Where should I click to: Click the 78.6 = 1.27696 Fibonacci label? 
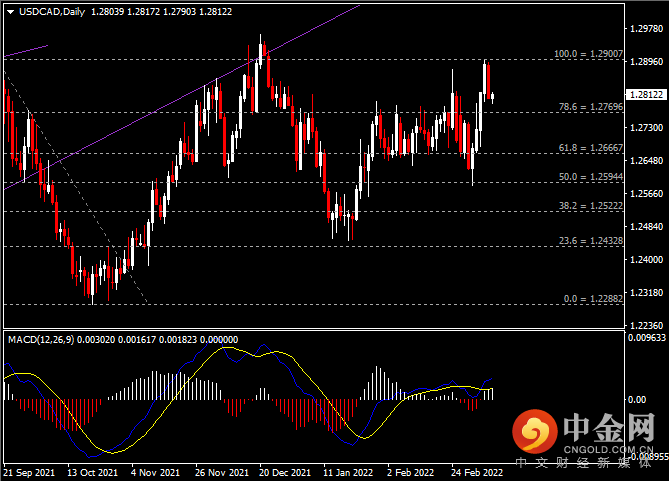click(x=591, y=105)
